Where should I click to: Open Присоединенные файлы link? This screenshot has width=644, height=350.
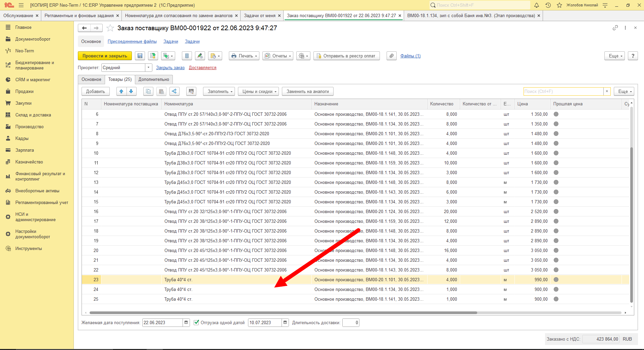pos(132,42)
